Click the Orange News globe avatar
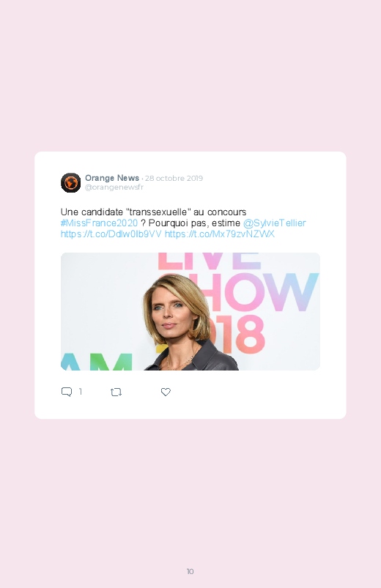 tap(70, 182)
